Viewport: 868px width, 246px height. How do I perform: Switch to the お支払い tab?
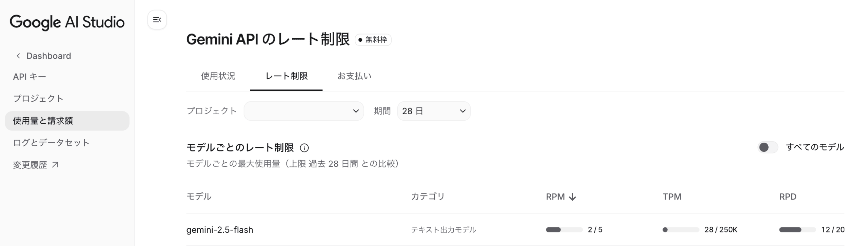tap(355, 76)
